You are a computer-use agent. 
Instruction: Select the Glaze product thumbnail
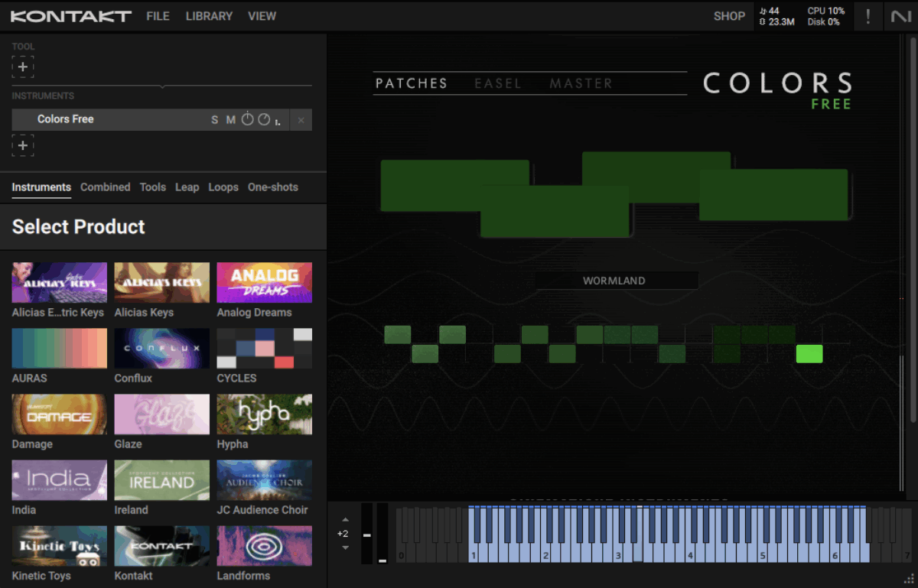click(161, 414)
